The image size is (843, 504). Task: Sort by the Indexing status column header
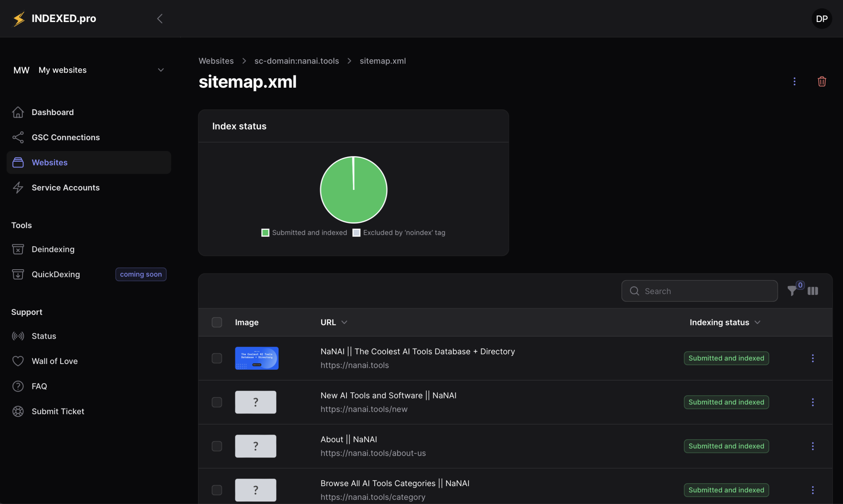point(725,322)
